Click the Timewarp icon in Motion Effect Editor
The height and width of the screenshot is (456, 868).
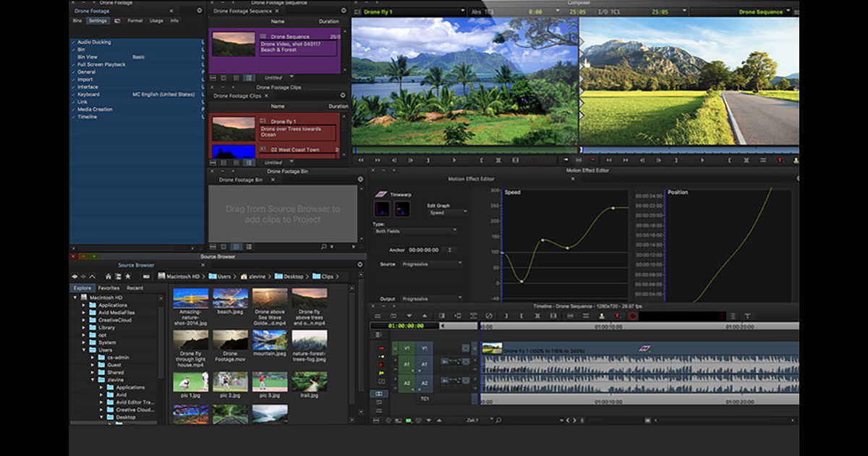pos(381,195)
